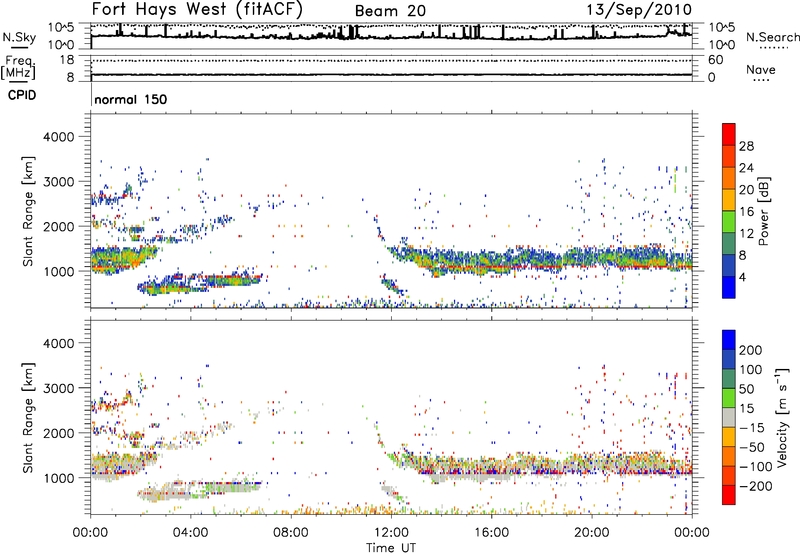Click the '-200' velocity colorbar label
800x554 pixels.
coord(757,486)
